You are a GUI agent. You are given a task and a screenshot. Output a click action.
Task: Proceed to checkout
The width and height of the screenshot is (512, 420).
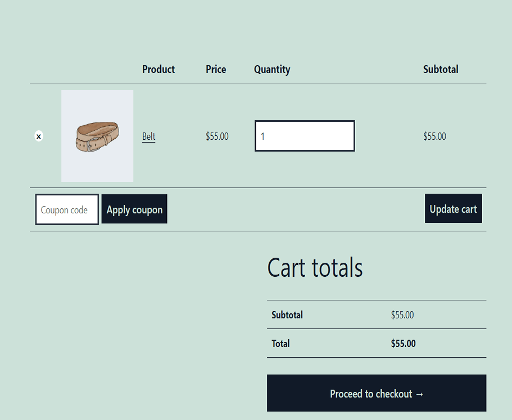377,393
